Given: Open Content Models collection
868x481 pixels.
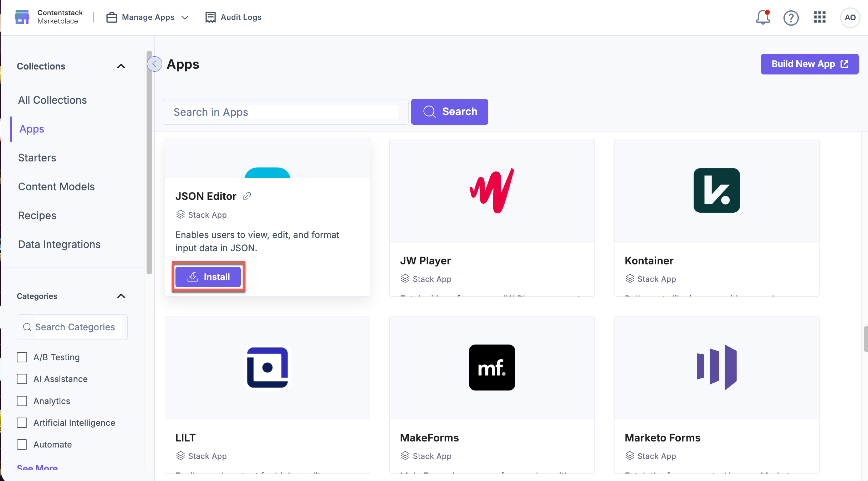Looking at the screenshot, I should (x=56, y=187).
